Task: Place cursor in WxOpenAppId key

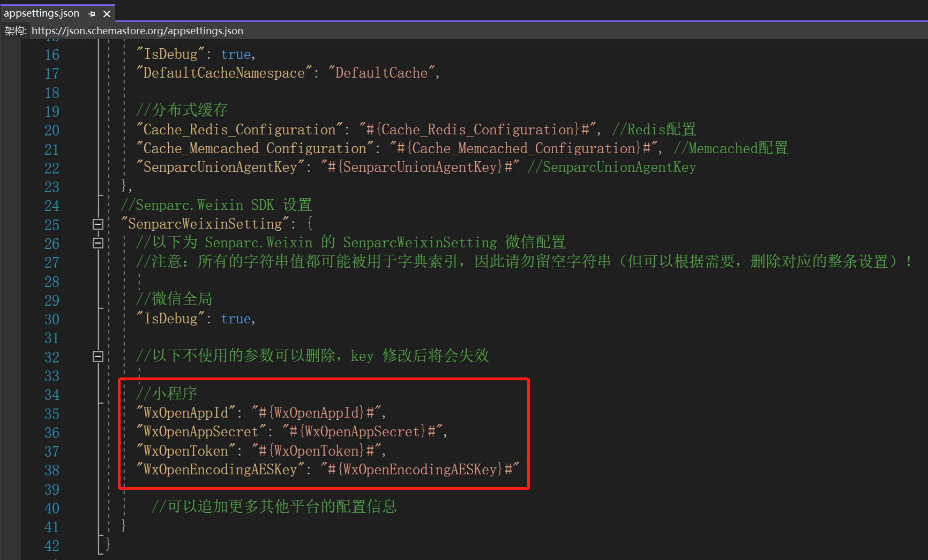Action: coord(186,413)
